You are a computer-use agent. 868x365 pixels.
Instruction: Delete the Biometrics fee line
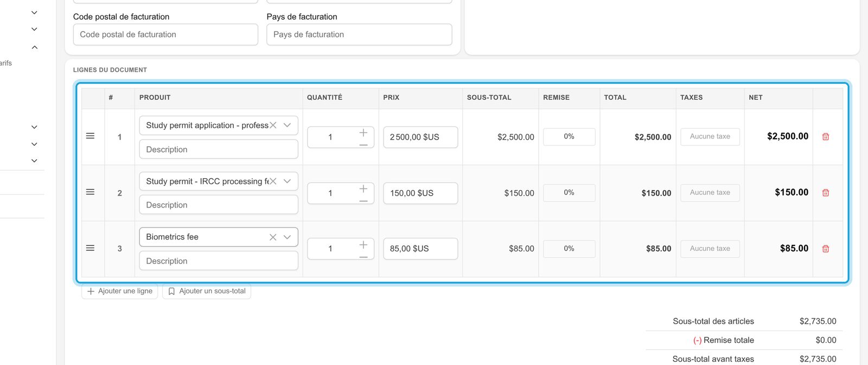pos(826,249)
